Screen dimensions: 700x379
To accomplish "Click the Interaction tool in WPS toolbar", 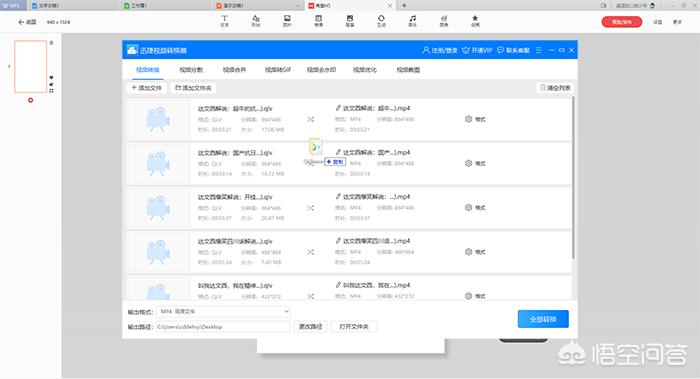I will click(381, 21).
